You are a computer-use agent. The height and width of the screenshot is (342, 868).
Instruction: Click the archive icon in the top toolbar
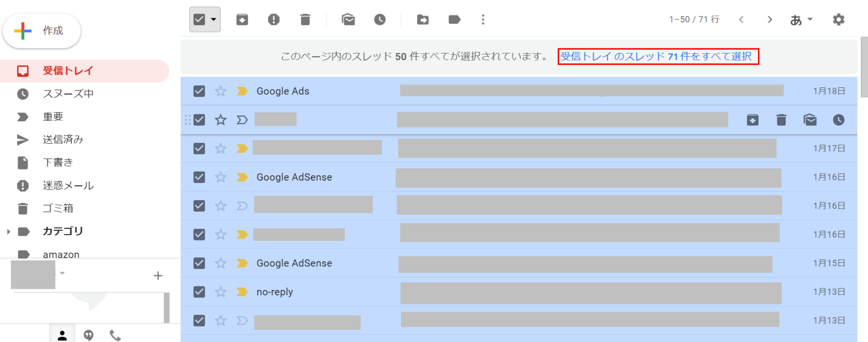click(242, 19)
